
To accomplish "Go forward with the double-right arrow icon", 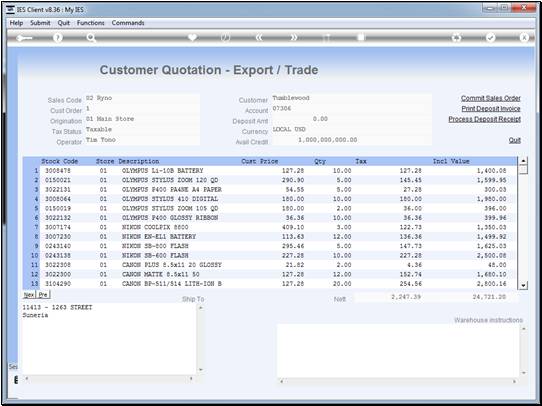I will pyautogui.click(x=293, y=38).
